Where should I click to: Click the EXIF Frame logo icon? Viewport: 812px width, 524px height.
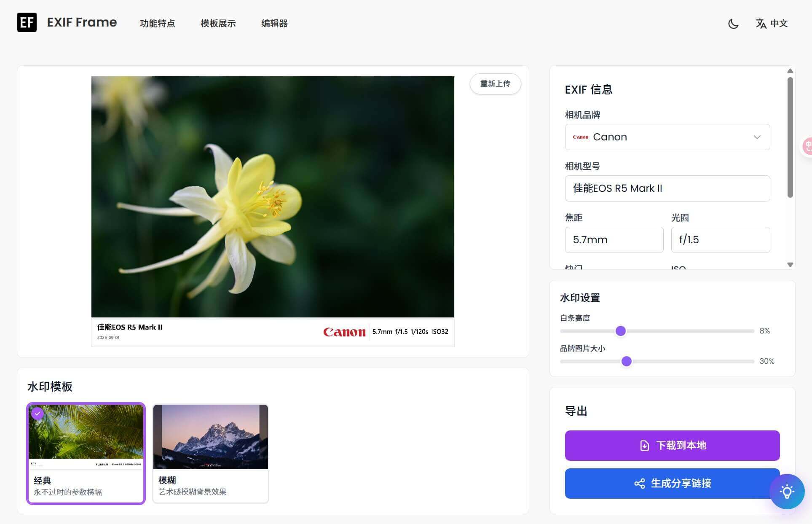[27, 22]
